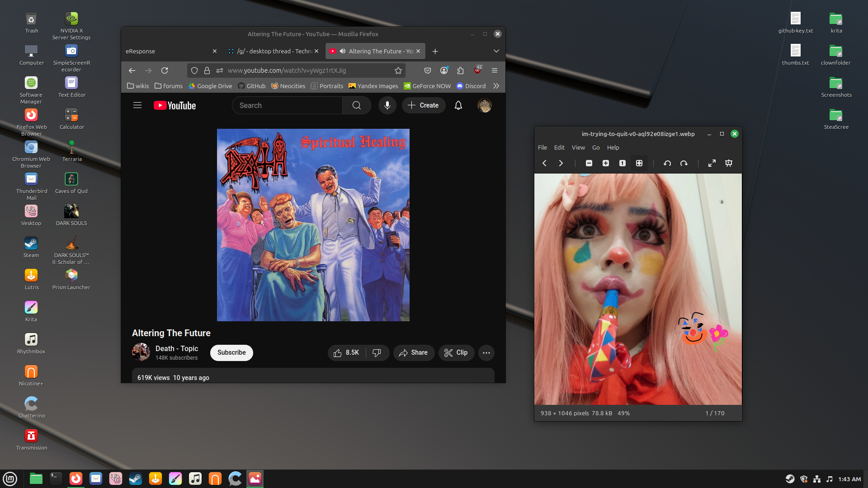Expand the Firefox list all tabs arrow
The image size is (868, 488).
pyautogui.click(x=496, y=51)
